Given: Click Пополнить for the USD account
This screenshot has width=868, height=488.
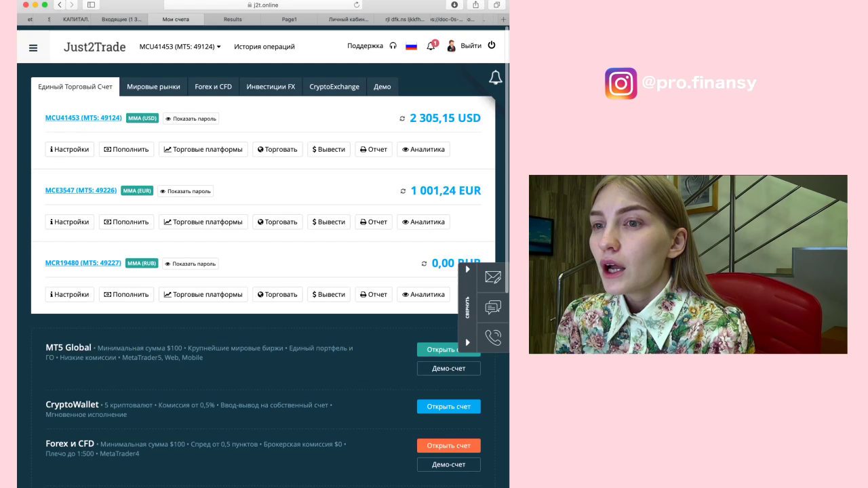Looking at the screenshot, I should click(x=127, y=149).
